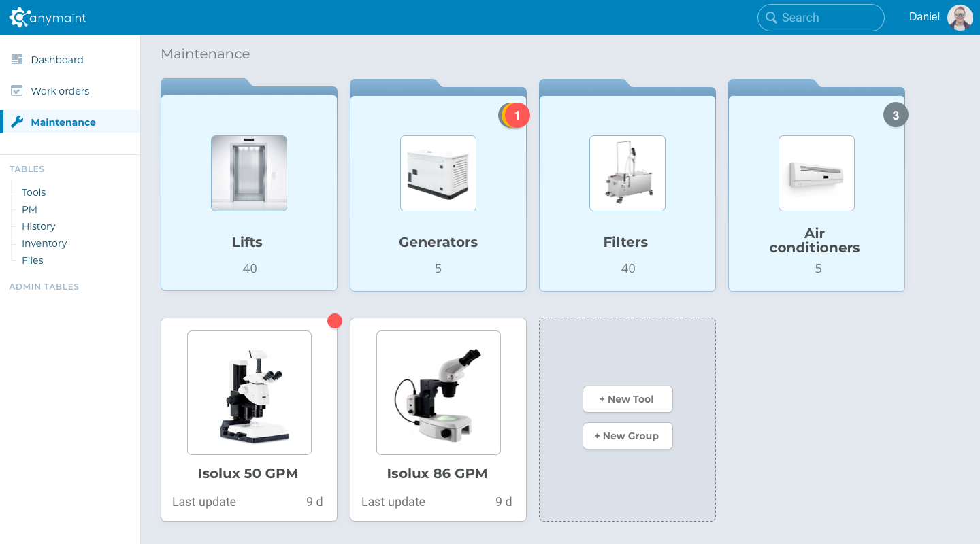Open the Lifts elevator thumbnail image
This screenshot has width=980, height=544.
tap(249, 173)
